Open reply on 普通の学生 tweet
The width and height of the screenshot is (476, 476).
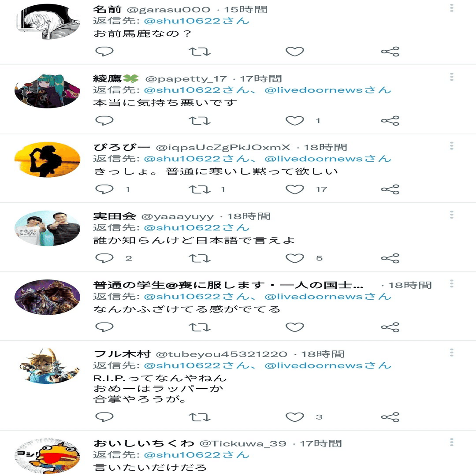104,327
